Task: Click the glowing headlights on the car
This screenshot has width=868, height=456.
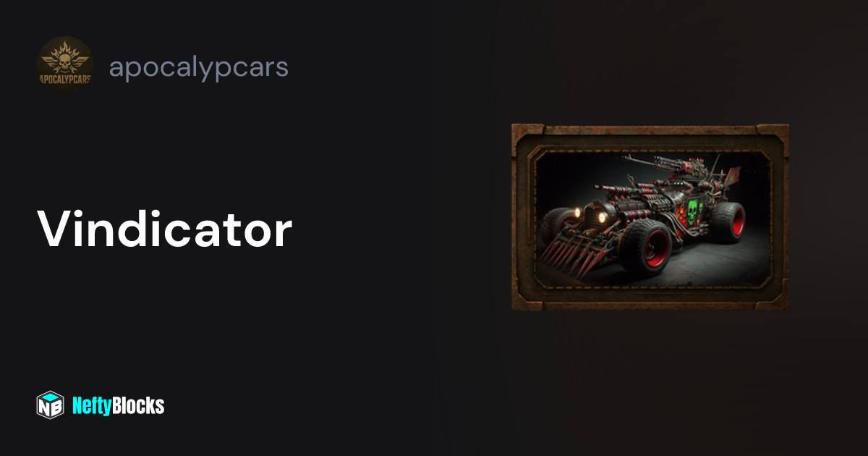Action: point(590,214)
